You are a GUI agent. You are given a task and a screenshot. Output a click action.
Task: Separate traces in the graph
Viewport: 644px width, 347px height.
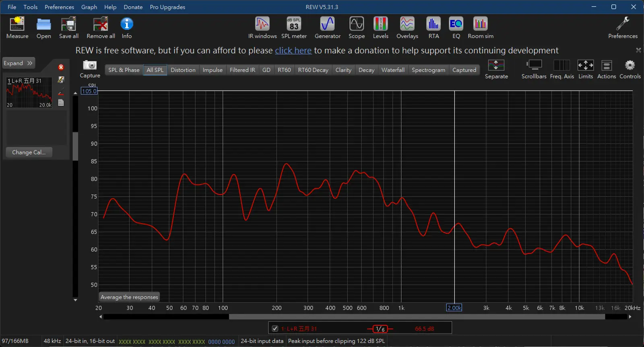tap(496, 69)
